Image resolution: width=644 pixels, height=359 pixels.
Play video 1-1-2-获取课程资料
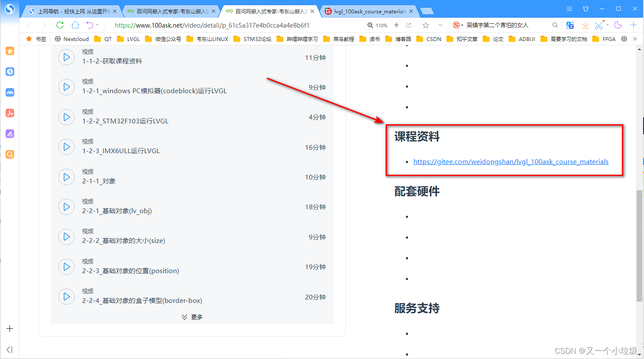(x=66, y=57)
